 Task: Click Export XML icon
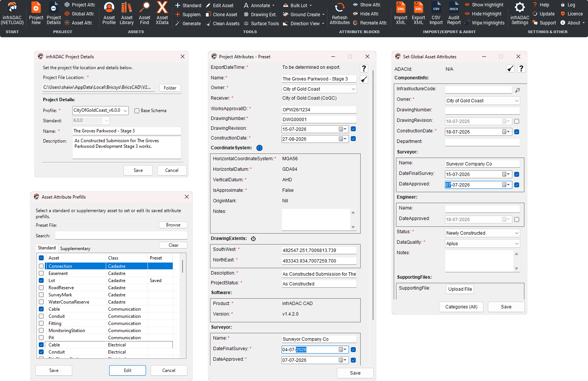point(418,13)
